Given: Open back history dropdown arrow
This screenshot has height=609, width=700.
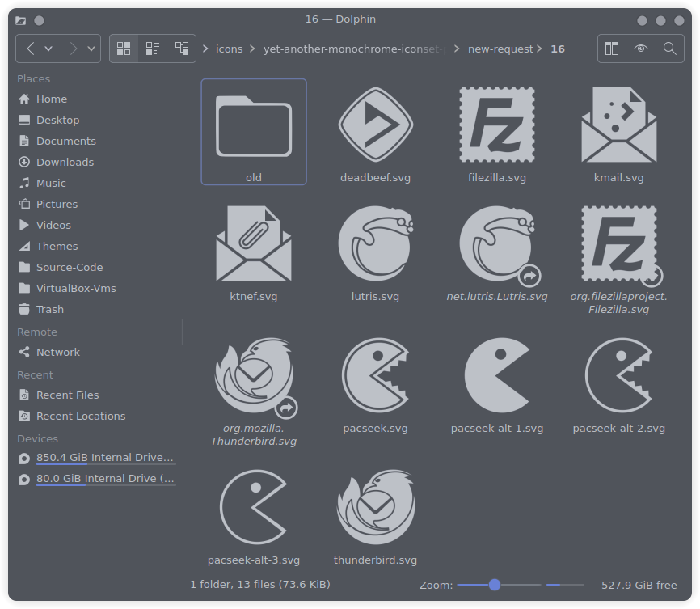Looking at the screenshot, I should pyautogui.click(x=48, y=49).
